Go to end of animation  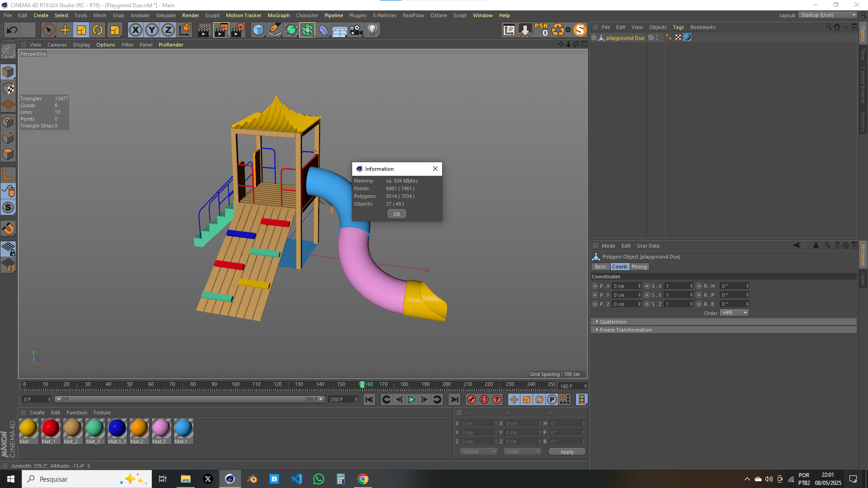454,399
